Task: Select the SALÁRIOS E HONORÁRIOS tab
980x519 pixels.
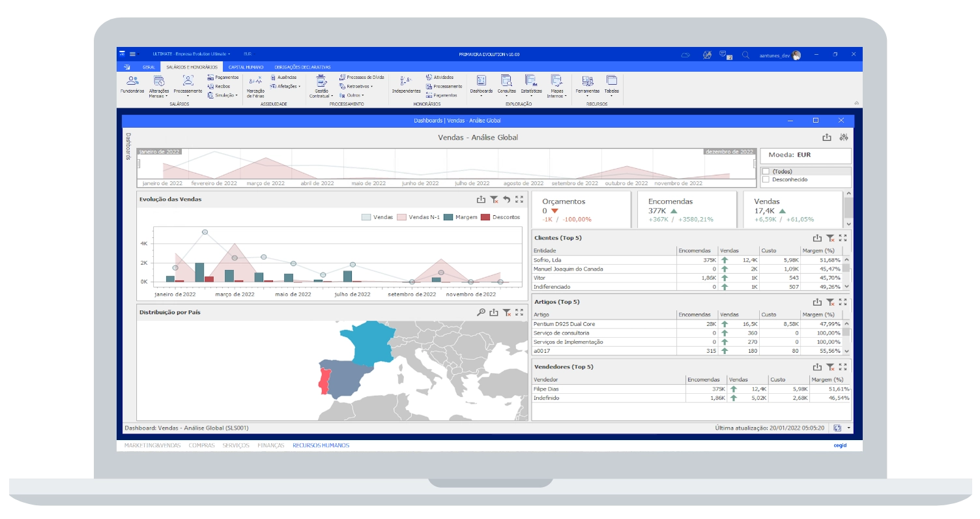Action: tap(192, 67)
